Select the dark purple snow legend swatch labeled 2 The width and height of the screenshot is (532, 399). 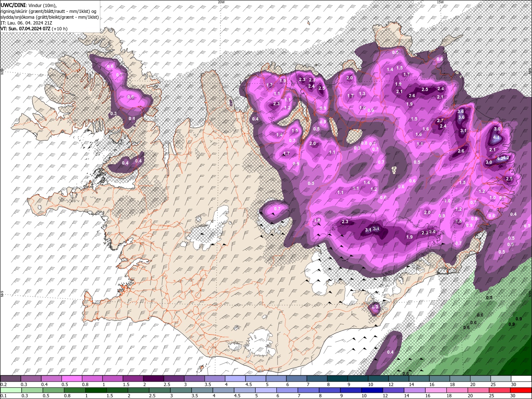pos(153,379)
